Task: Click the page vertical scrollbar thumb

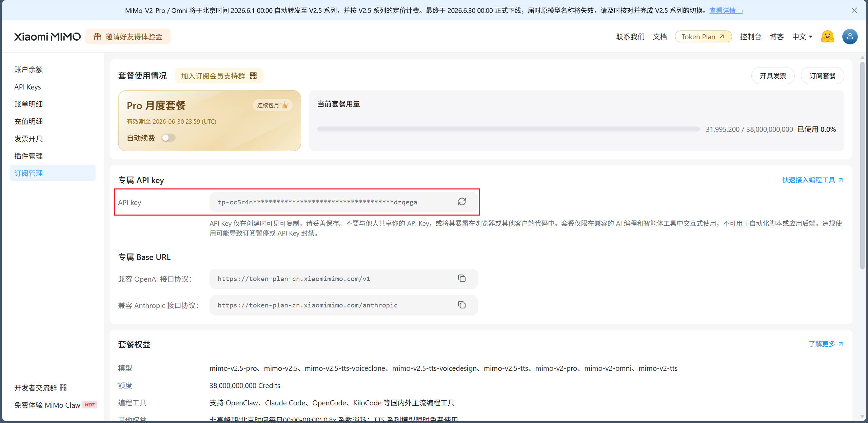Action: (862, 165)
